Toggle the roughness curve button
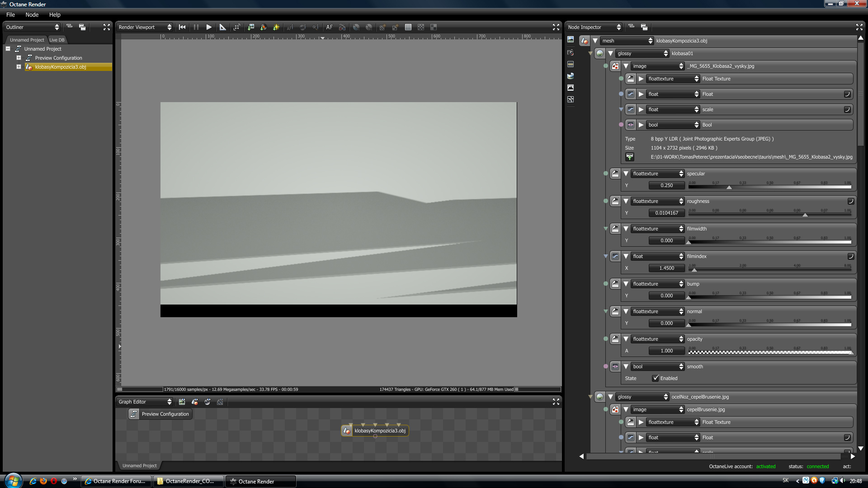This screenshot has height=488, width=868. tap(850, 201)
